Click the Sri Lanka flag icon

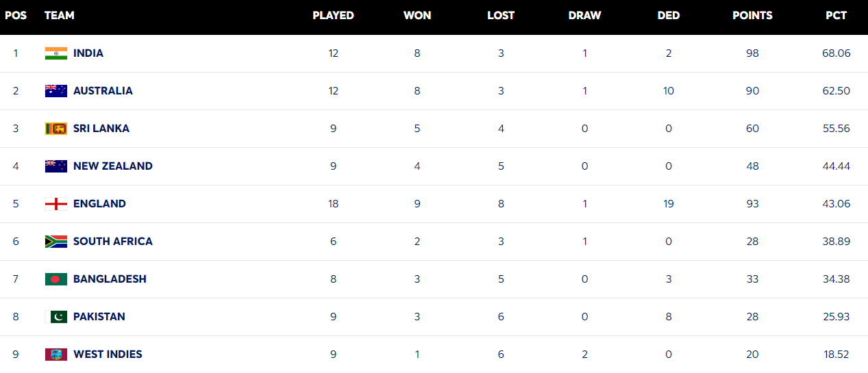click(56, 129)
